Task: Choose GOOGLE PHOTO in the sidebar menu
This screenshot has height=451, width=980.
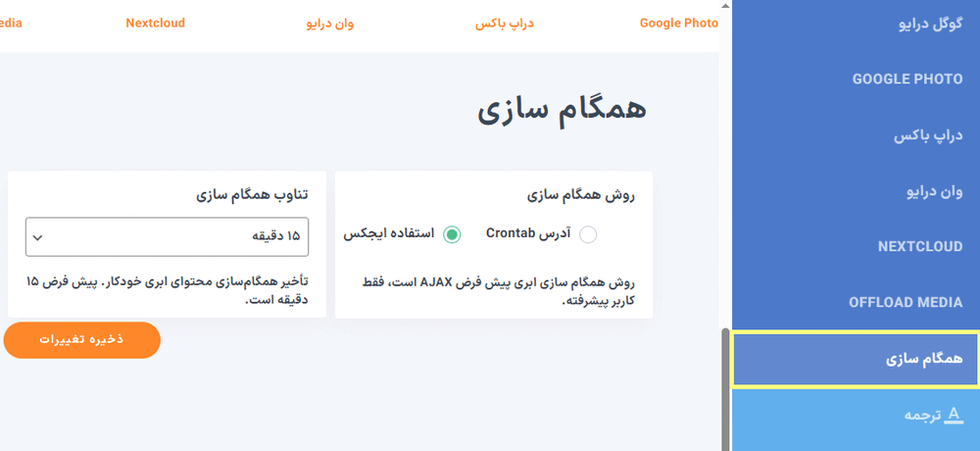Action: click(x=907, y=79)
